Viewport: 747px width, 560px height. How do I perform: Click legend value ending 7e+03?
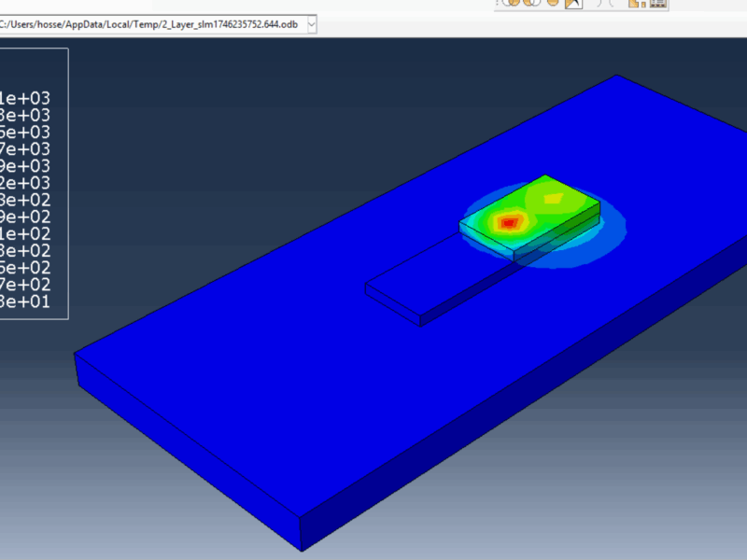click(25, 149)
